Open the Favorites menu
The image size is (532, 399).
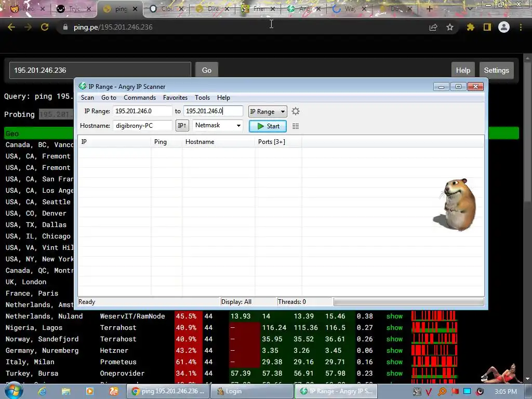175,98
